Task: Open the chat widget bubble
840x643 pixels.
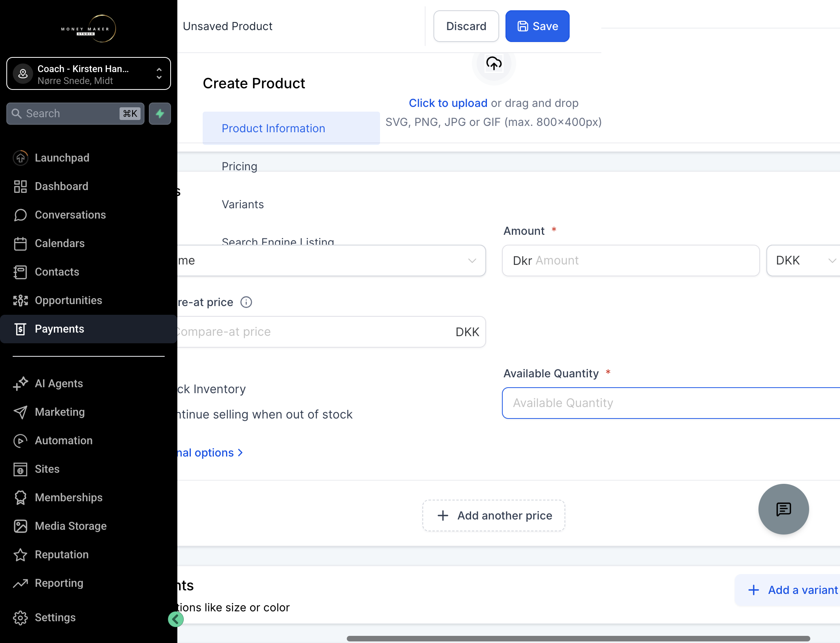Action: tap(783, 509)
